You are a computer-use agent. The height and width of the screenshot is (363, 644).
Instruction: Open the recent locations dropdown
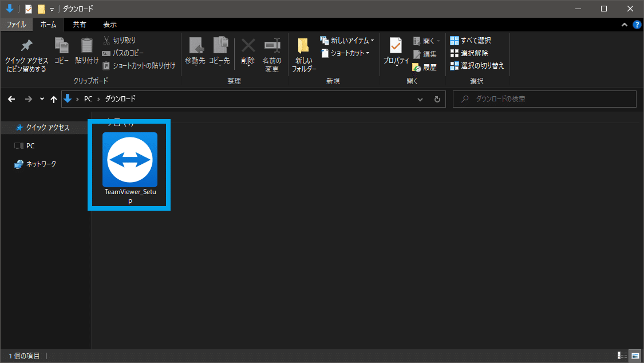click(x=42, y=99)
